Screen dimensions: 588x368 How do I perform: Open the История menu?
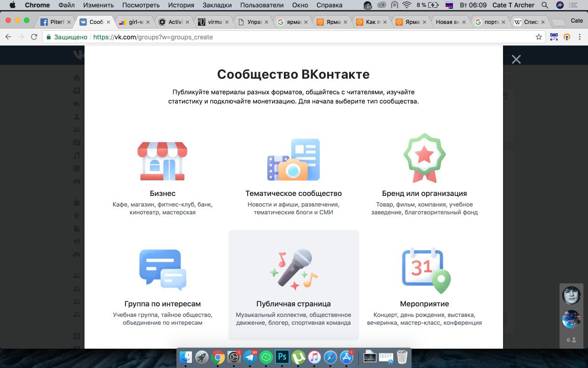coord(181,5)
